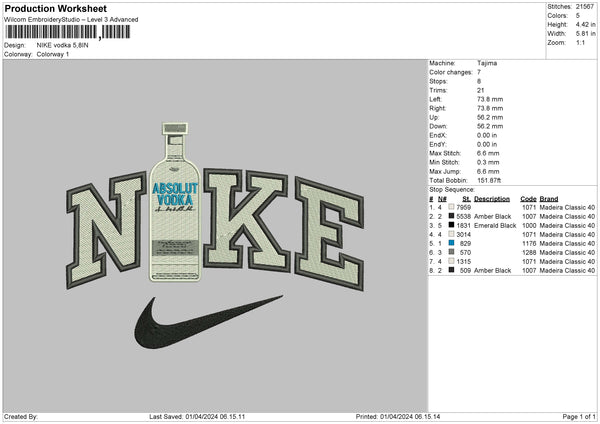Click the blue ABSOLUT VODKA label text
The width and height of the screenshot is (600, 424).
(x=175, y=194)
